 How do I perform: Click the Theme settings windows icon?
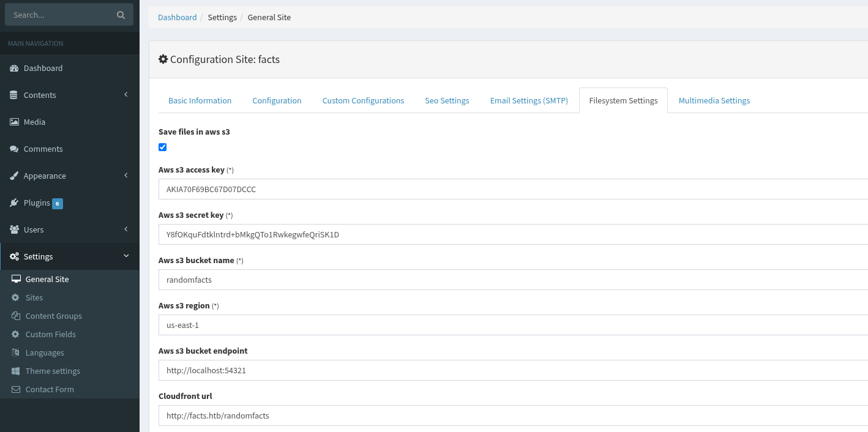15,371
